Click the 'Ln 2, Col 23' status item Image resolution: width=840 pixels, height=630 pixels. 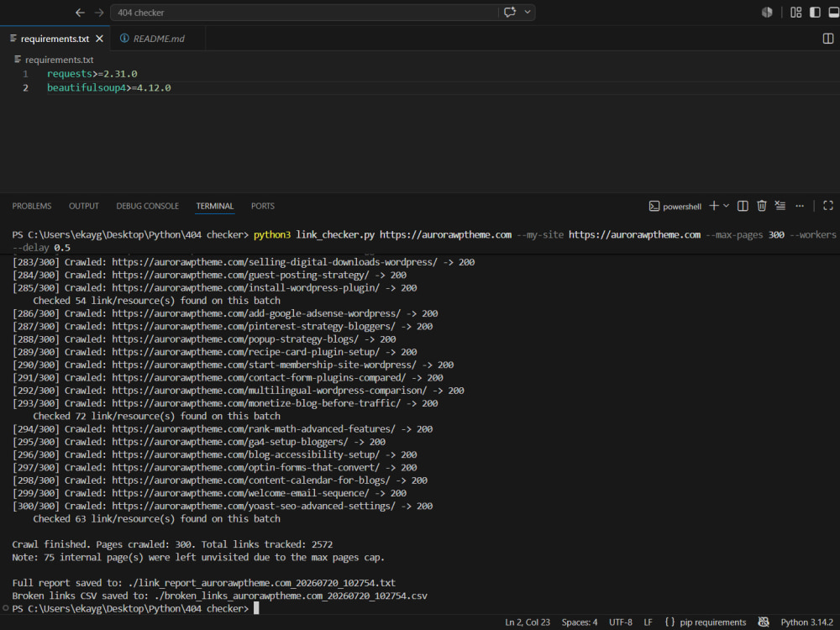[528, 622]
